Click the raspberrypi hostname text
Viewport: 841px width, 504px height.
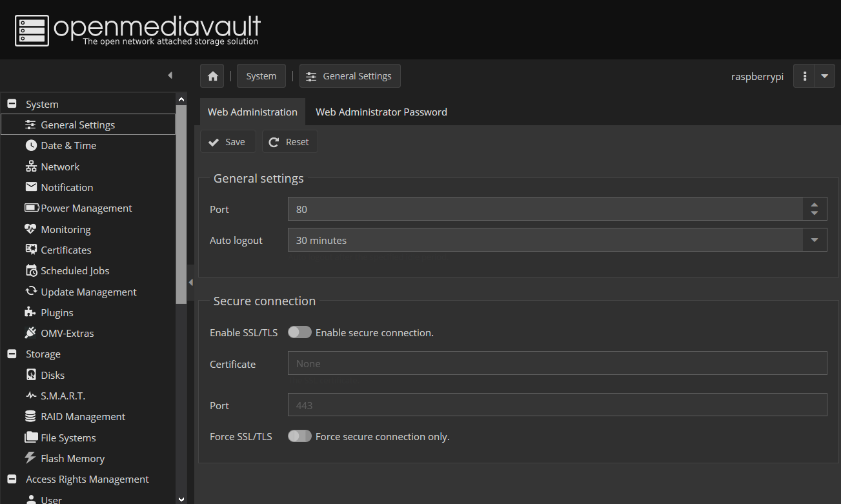(x=757, y=76)
